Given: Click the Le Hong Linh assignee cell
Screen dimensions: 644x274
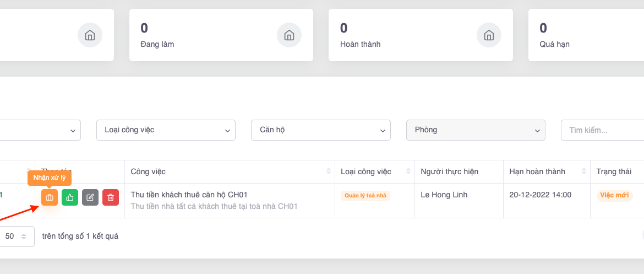Looking at the screenshot, I should pyautogui.click(x=443, y=195).
